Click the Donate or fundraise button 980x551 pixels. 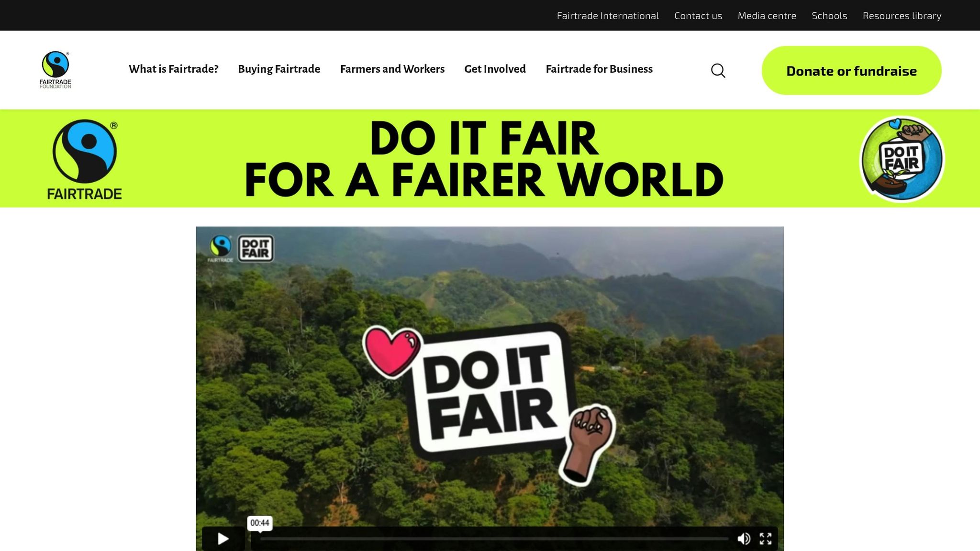coord(851,70)
